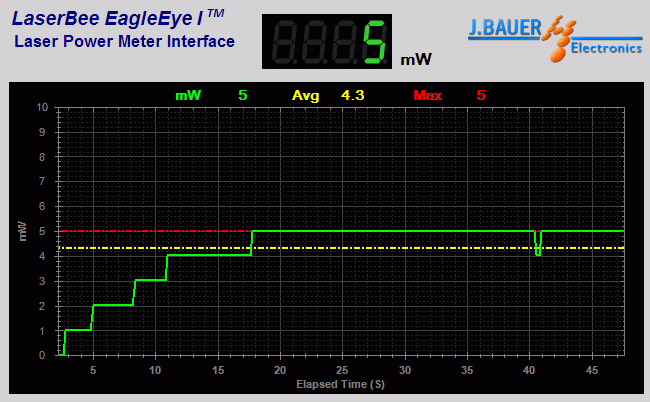Screen dimensions: 650x402
Task: Click the x-axis tick label 45
Action: (592, 370)
